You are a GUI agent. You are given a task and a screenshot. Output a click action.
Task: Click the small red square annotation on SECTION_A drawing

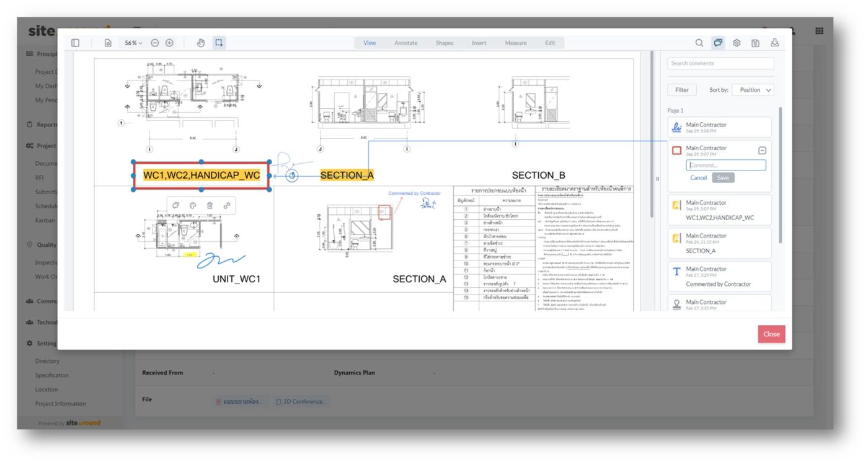tap(384, 213)
